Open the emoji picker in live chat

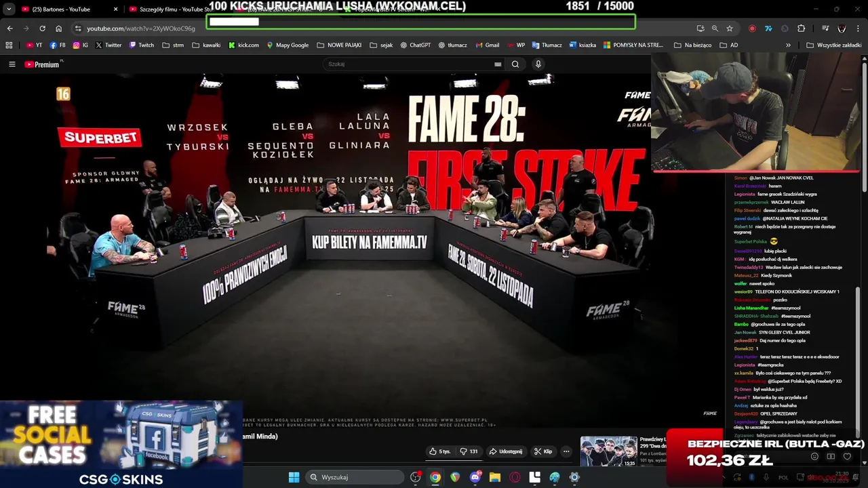(x=814, y=457)
